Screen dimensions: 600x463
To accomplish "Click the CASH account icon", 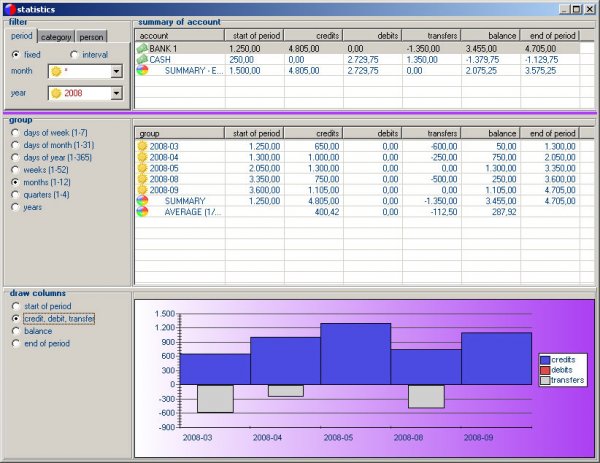I will (143, 59).
